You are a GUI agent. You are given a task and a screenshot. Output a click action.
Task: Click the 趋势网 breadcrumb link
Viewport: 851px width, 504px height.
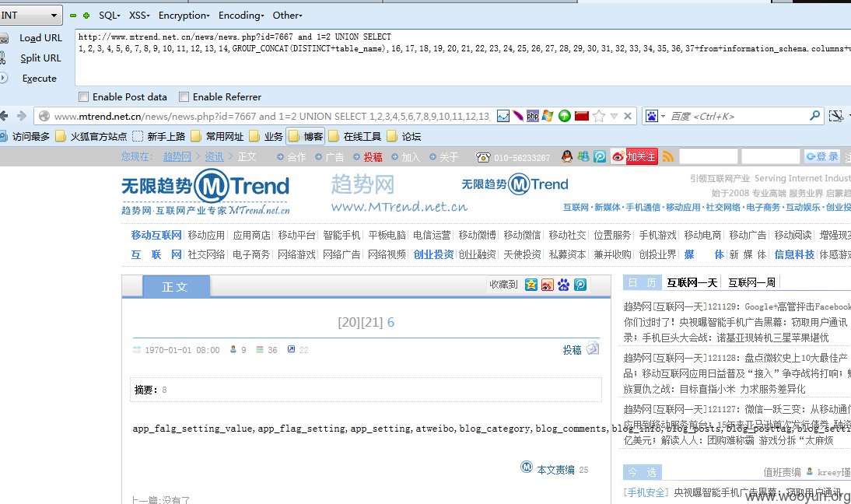coord(177,157)
